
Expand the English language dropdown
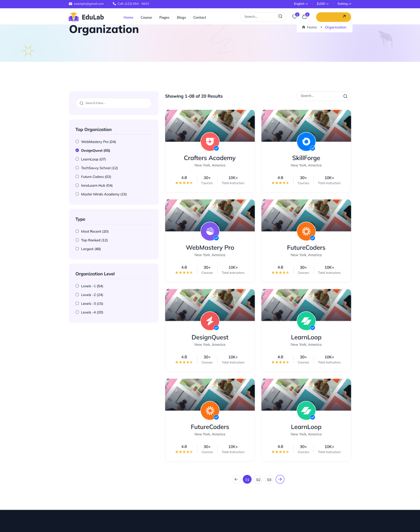(301, 4)
